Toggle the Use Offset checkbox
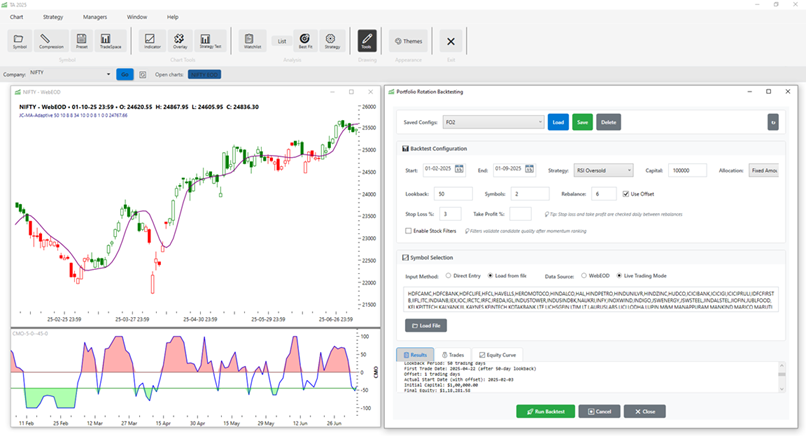806x436 pixels. 626,193
